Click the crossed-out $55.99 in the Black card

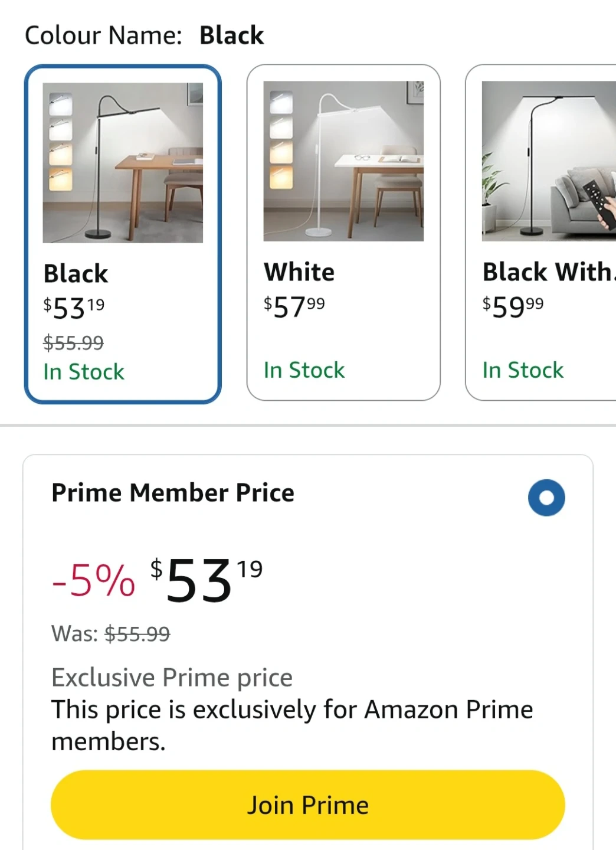[x=73, y=342]
